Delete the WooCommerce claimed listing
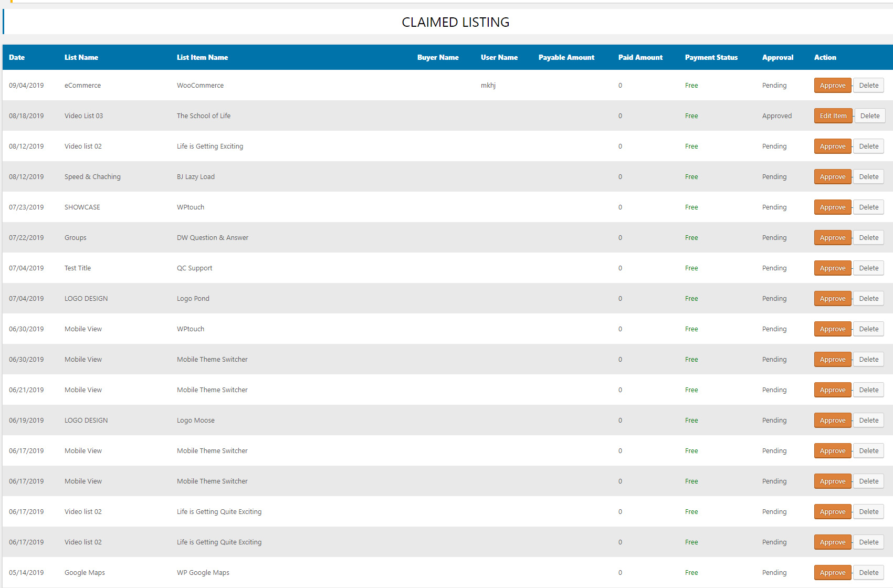This screenshot has width=893, height=588. point(868,86)
